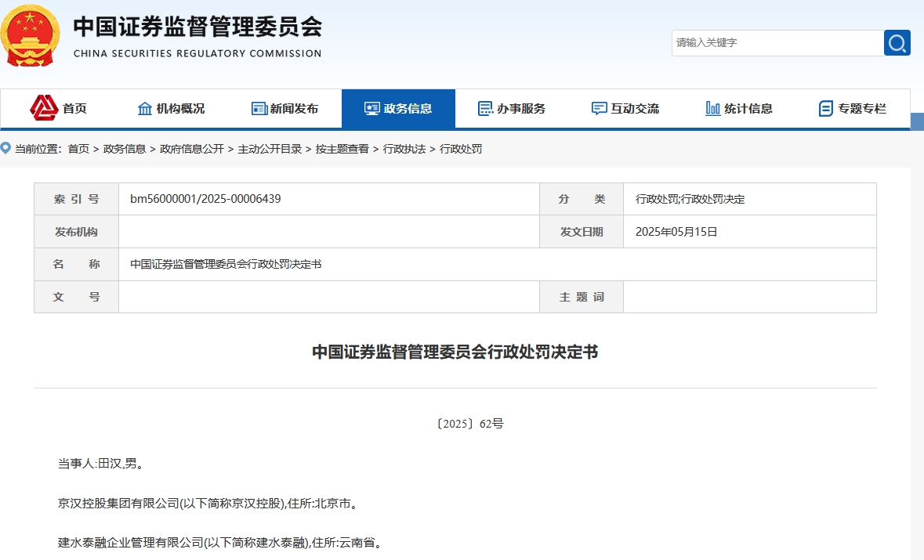The image size is (924, 560).
Task: Click the date 2025年05月15日
Action: click(676, 232)
